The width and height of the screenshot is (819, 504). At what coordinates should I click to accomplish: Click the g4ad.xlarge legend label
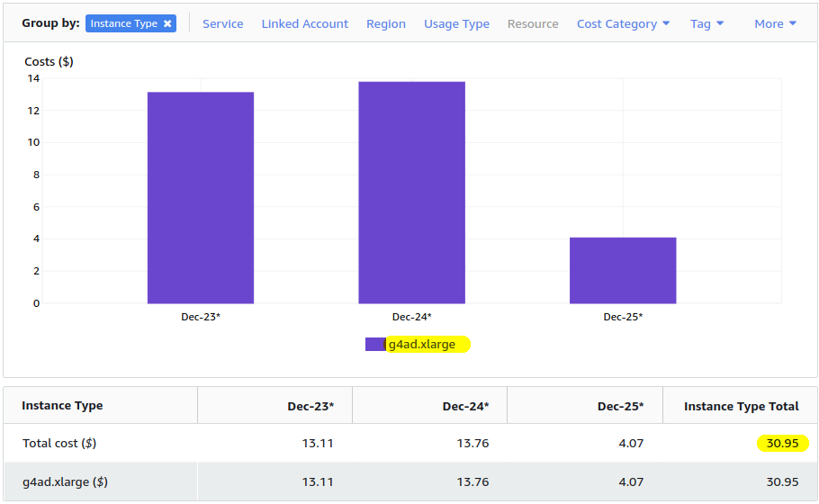tap(422, 344)
